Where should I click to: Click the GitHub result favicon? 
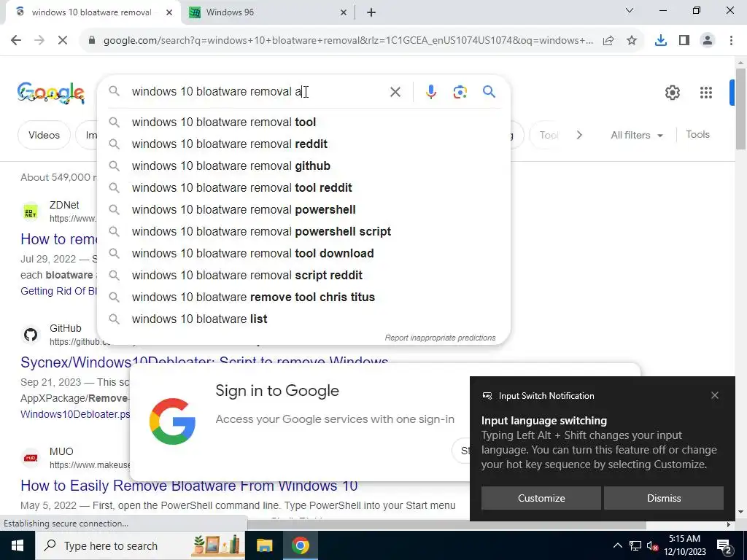click(x=31, y=335)
